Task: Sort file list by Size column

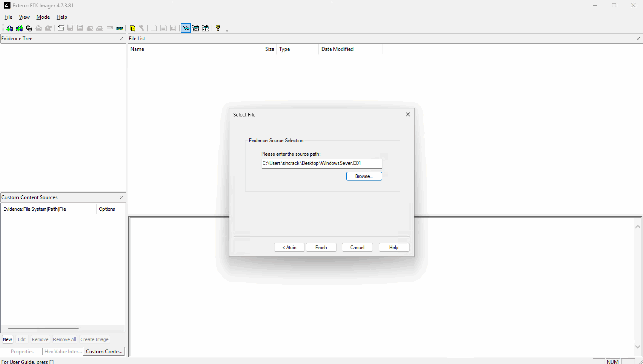Action: coord(255,49)
